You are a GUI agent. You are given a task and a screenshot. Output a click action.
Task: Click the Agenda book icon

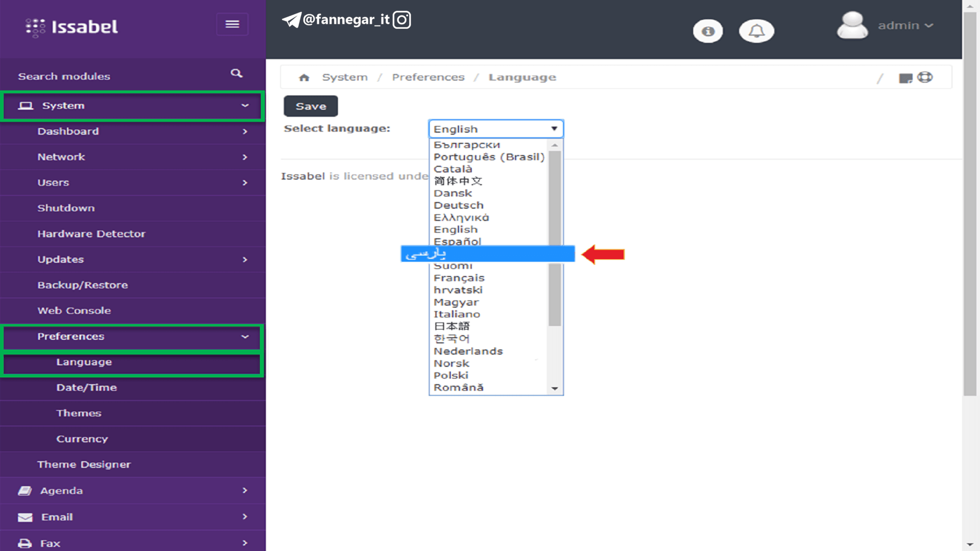tap(25, 491)
